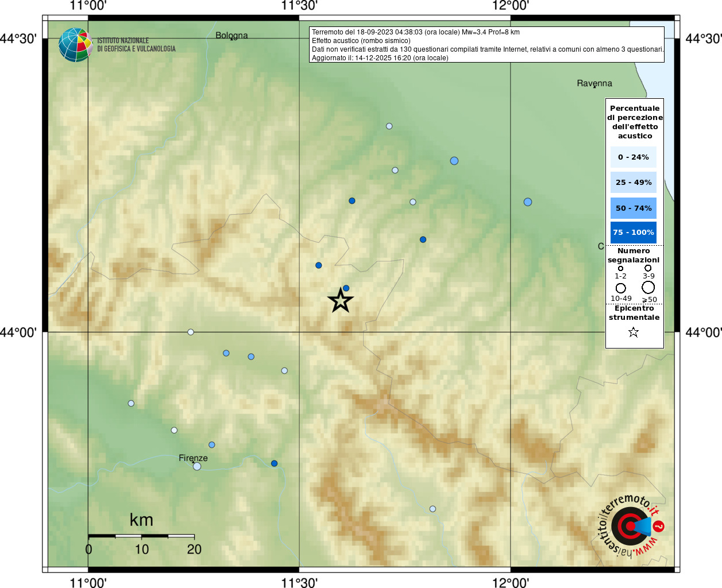722x588 pixels.
Task: Click the INGV globe logo
Action: [75, 45]
